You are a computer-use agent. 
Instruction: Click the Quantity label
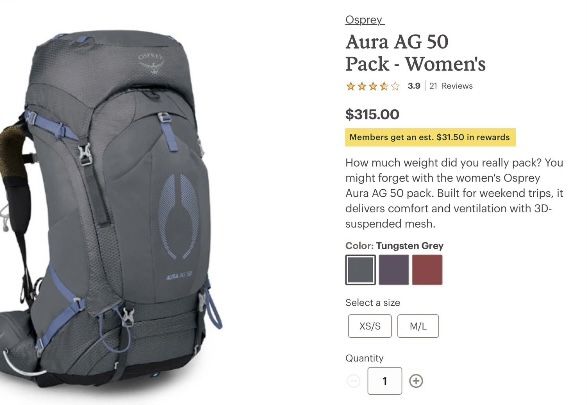(x=364, y=358)
